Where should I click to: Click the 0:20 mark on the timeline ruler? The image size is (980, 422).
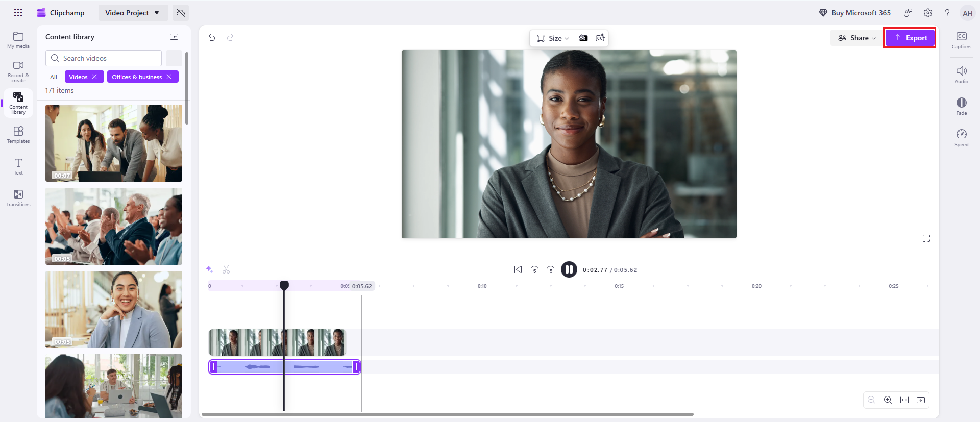(756, 286)
